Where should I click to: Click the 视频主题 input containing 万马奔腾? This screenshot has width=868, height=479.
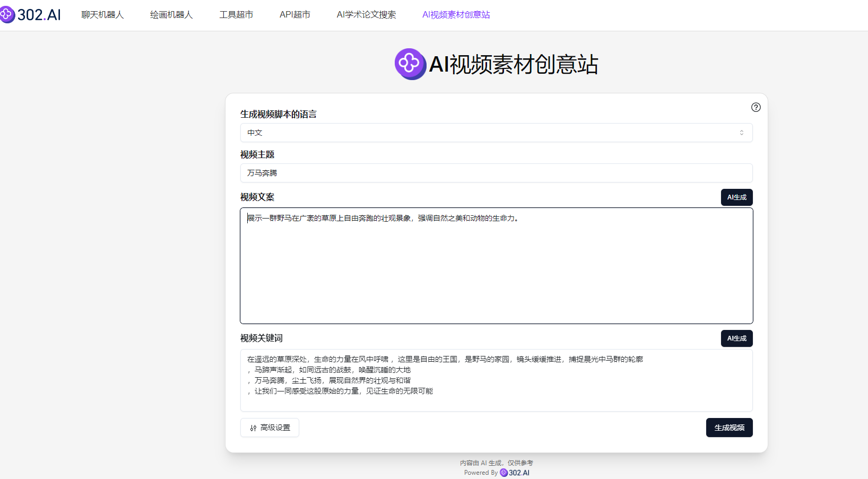(x=497, y=173)
